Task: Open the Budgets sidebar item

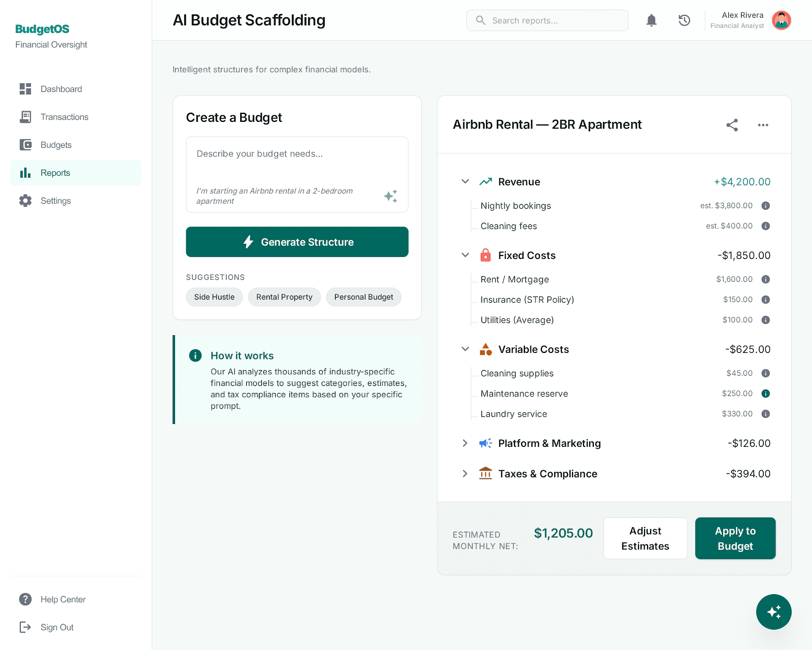Action: tap(56, 145)
